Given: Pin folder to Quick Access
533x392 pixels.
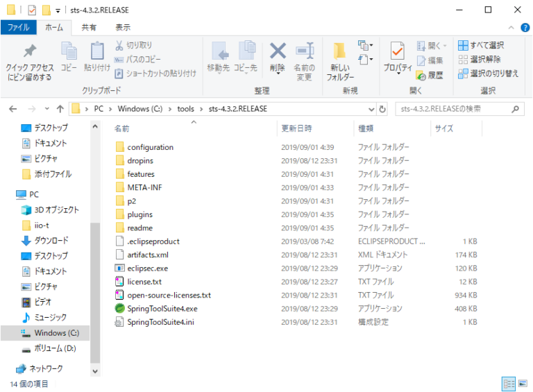Looking at the screenshot, I should click(30, 62).
